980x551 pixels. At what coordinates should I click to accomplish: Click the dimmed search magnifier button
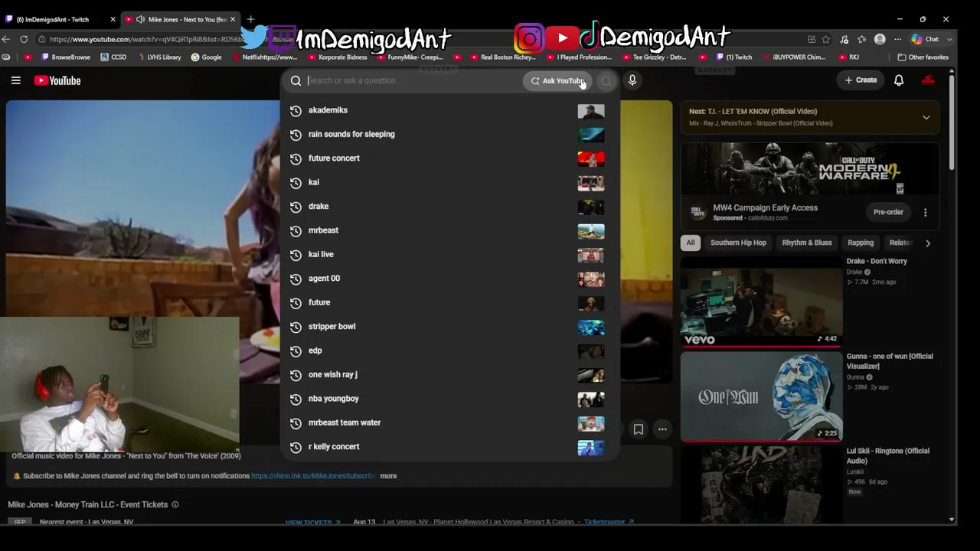pyautogui.click(x=606, y=81)
